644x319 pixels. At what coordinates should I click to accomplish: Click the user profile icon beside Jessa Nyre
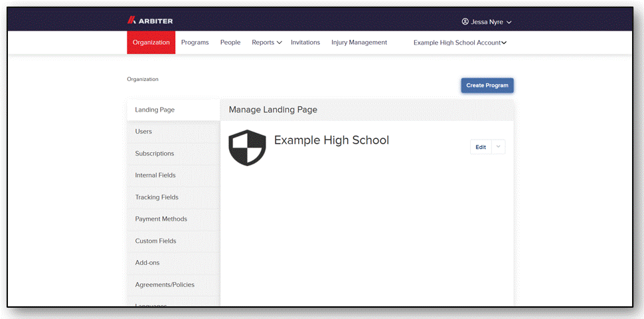click(465, 21)
